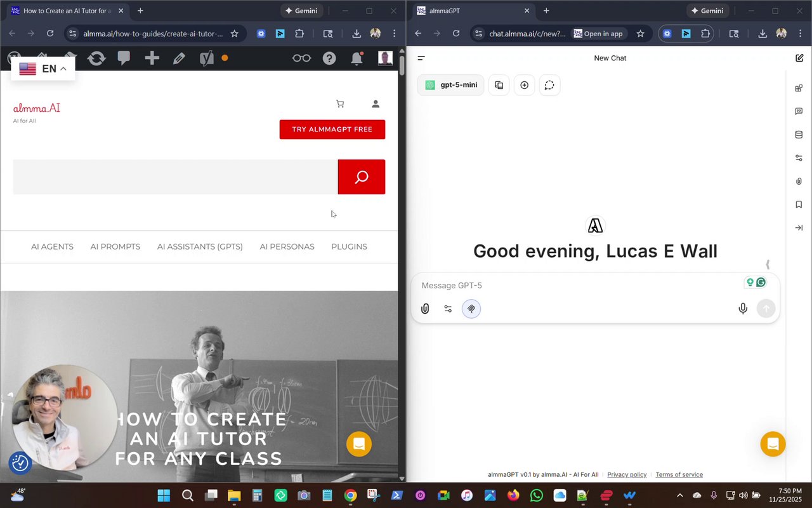Image resolution: width=812 pixels, height=508 pixels.
Task: Open the AI AGENTS menu item
Action: coord(52,246)
